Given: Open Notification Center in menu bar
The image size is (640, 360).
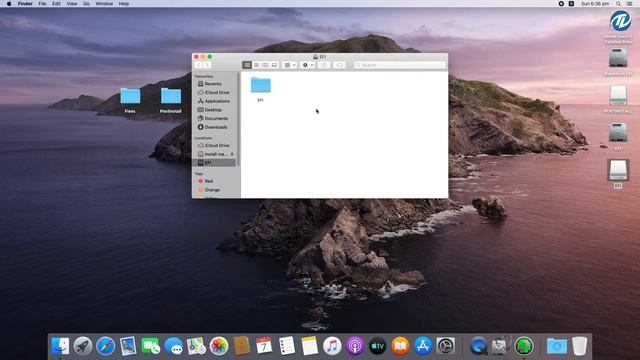Looking at the screenshot, I should 630,4.
